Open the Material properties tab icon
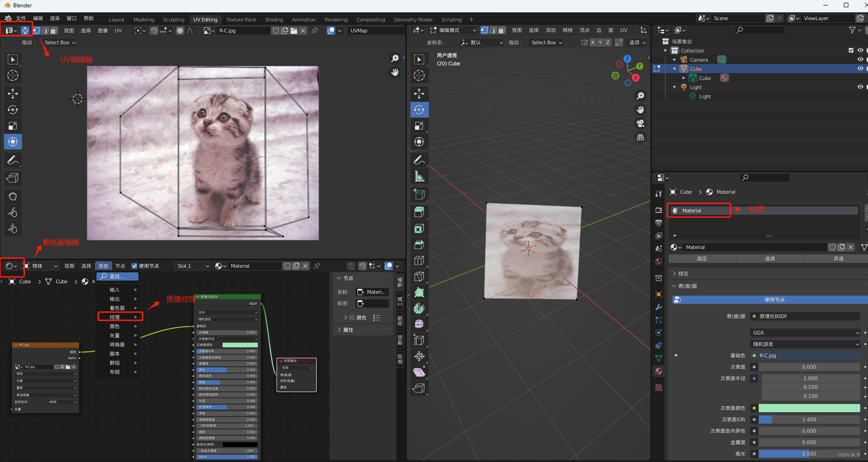The image size is (868, 462). pos(659,371)
